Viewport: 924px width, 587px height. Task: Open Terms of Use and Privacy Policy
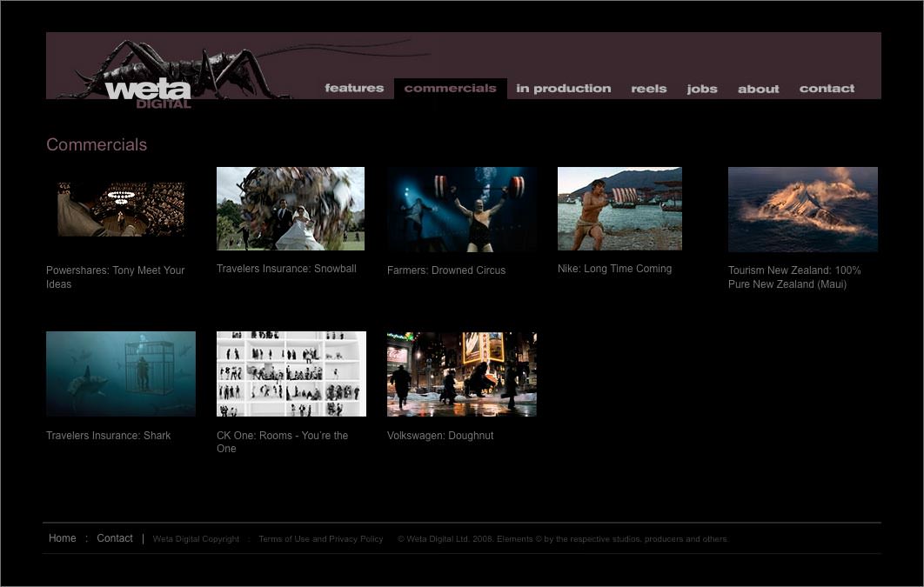[320, 538]
